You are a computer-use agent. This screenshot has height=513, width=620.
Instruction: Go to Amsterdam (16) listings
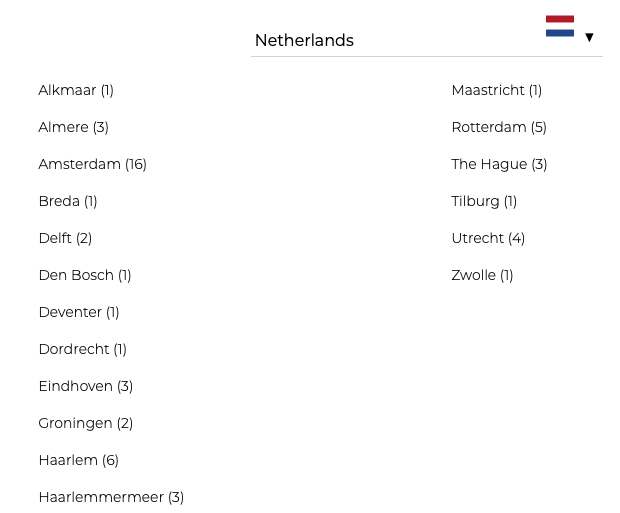(92, 164)
